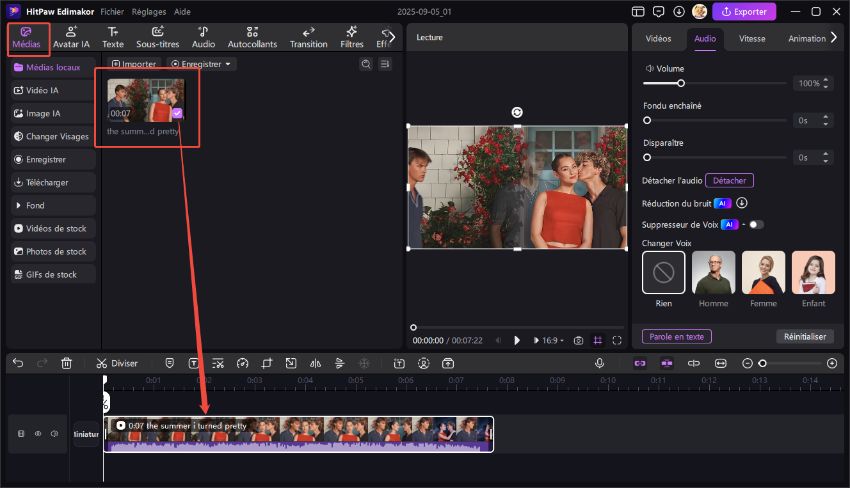Click the microphone voice-over icon
Viewport: 850px width, 488px height.
pyautogui.click(x=599, y=363)
